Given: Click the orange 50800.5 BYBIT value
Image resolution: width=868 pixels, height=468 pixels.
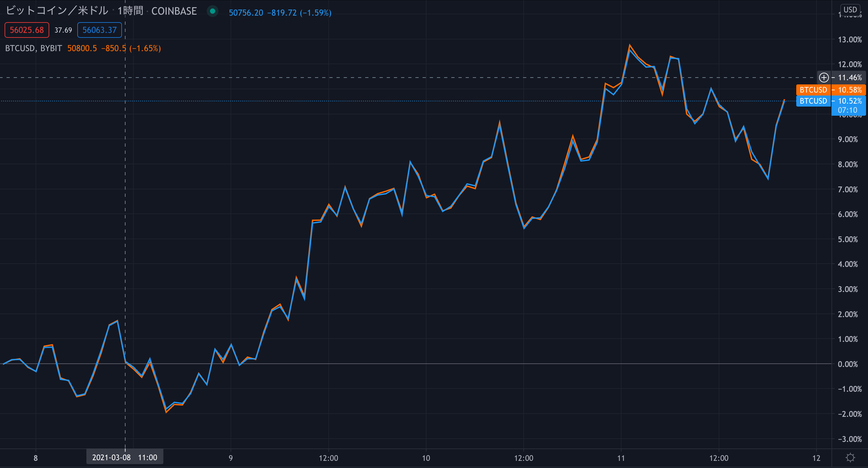Looking at the screenshot, I should point(82,49).
